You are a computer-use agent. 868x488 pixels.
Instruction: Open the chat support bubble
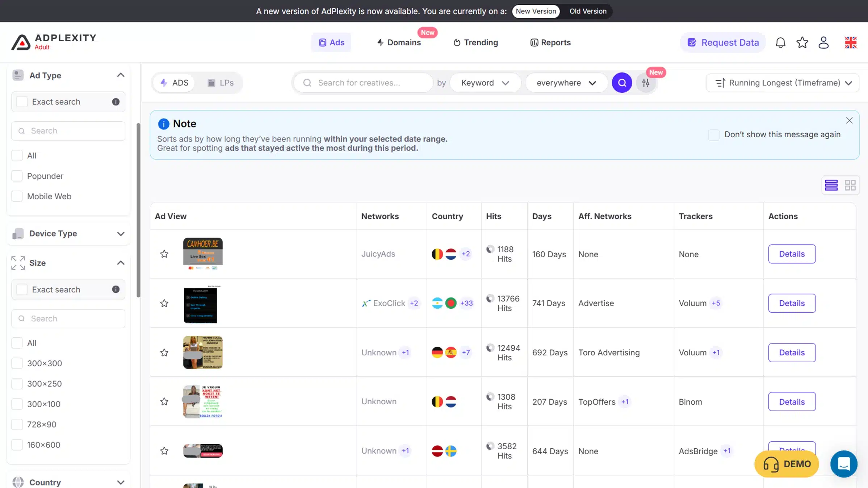(x=844, y=464)
